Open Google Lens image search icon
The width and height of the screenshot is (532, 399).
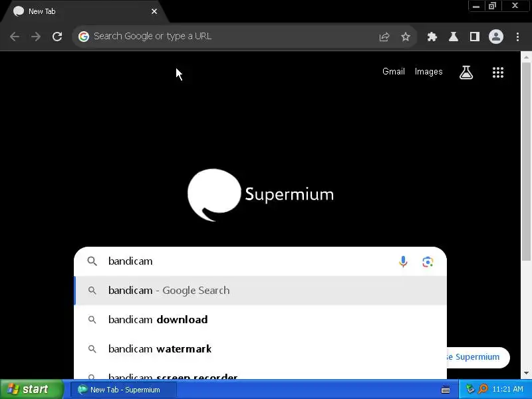point(428,261)
